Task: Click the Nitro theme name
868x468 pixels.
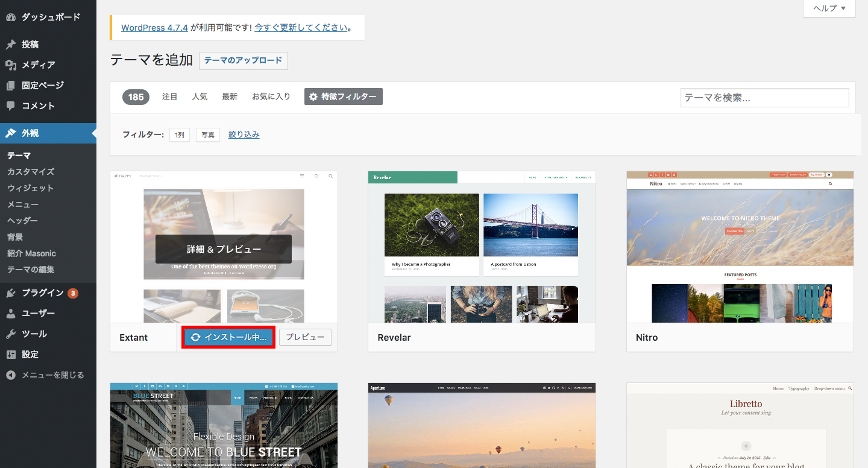Action: (647, 338)
